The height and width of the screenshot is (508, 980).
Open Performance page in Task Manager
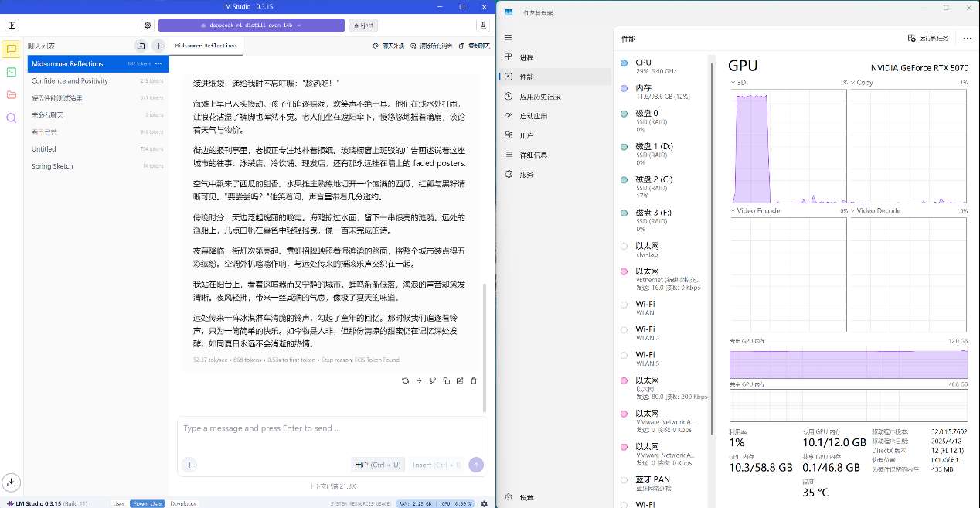point(554,77)
